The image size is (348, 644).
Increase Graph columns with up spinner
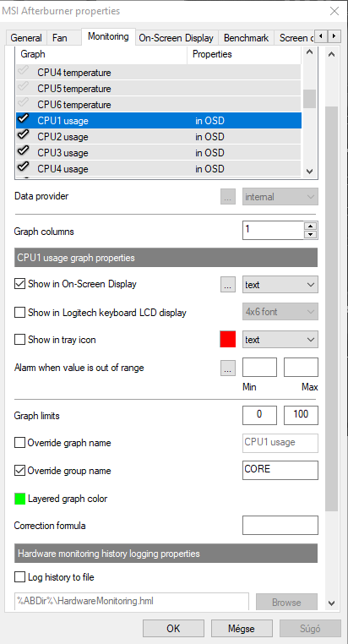point(311,226)
